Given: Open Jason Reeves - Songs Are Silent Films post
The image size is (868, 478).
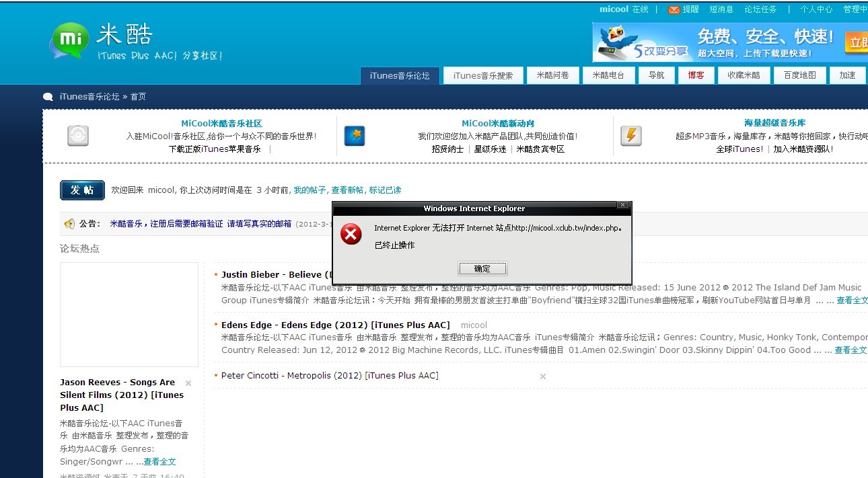Looking at the screenshot, I should [122, 395].
